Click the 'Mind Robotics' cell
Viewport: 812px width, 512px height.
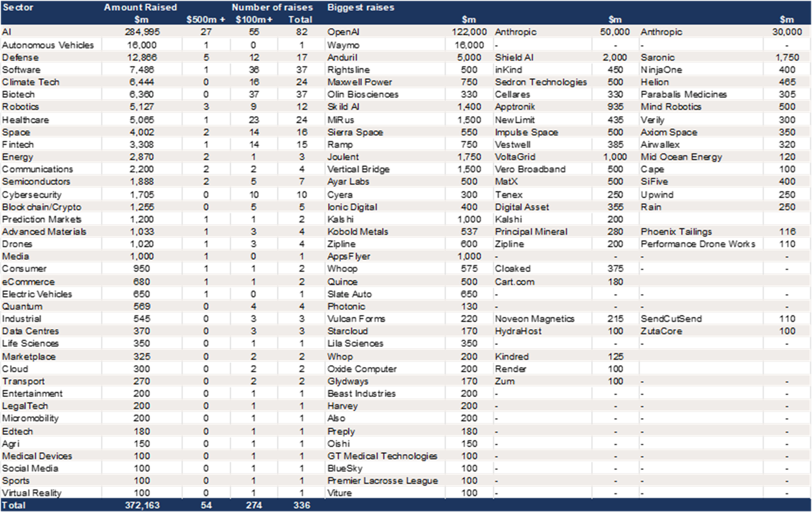point(671,107)
